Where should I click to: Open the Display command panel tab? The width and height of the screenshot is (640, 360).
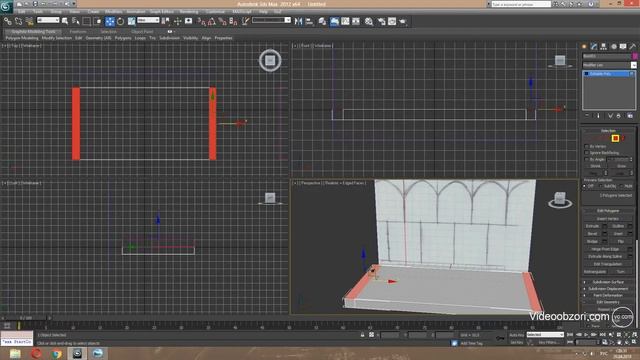tap(623, 47)
